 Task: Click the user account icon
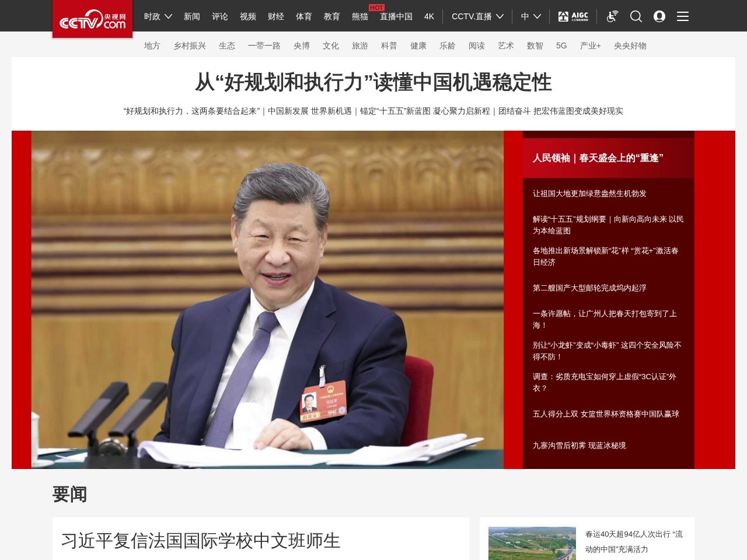(659, 16)
